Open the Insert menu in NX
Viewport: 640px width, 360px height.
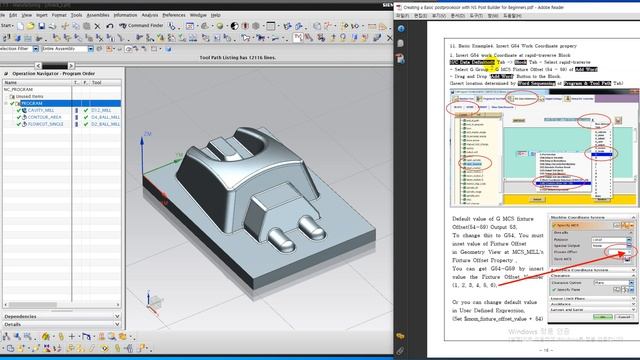[42, 15]
